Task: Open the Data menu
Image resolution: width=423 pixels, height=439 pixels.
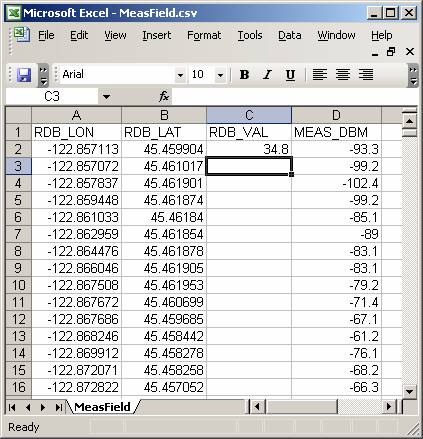Action: coord(290,35)
